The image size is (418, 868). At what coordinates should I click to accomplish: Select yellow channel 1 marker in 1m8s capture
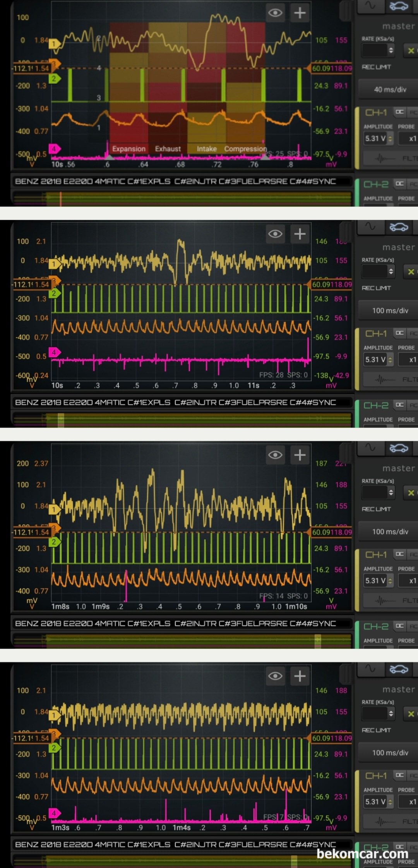(x=54, y=510)
